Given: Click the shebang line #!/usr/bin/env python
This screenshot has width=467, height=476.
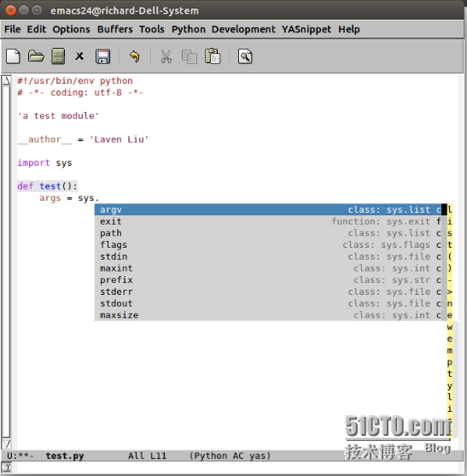Looking at the screenshot, I should (x=75, y=80).
